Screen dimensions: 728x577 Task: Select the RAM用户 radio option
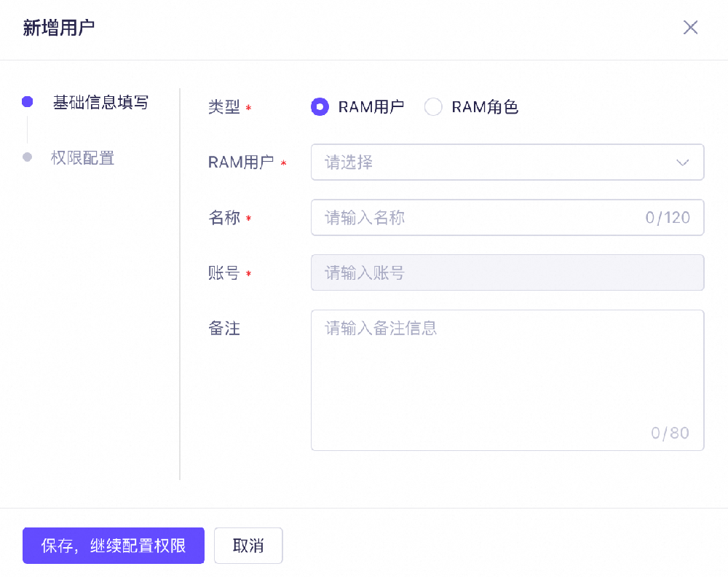[320, 107]
